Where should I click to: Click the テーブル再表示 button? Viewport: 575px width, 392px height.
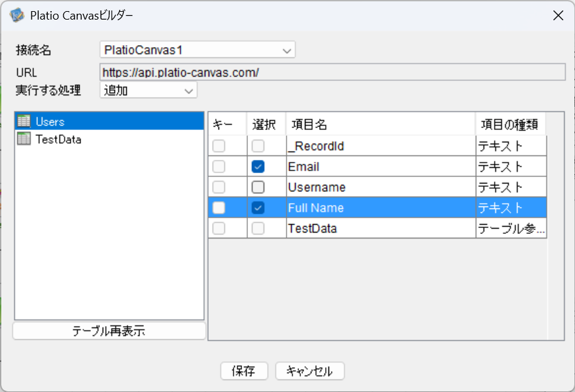coord(109,331)
